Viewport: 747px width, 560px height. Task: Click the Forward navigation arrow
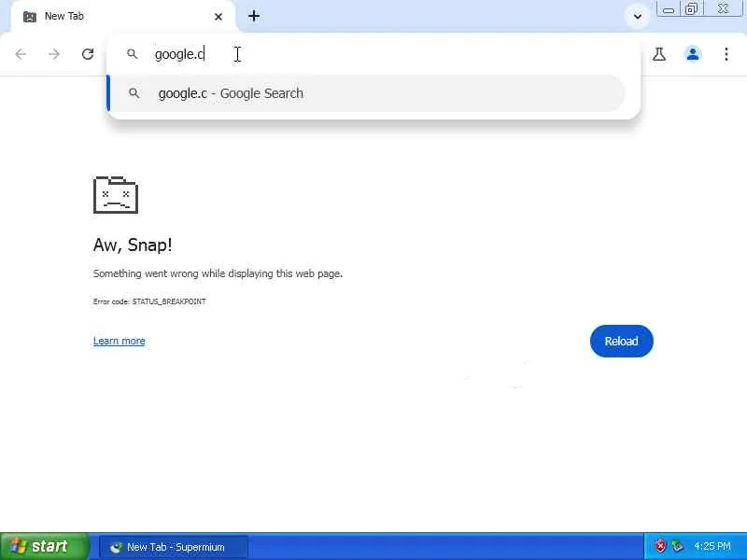click(54, 54)
